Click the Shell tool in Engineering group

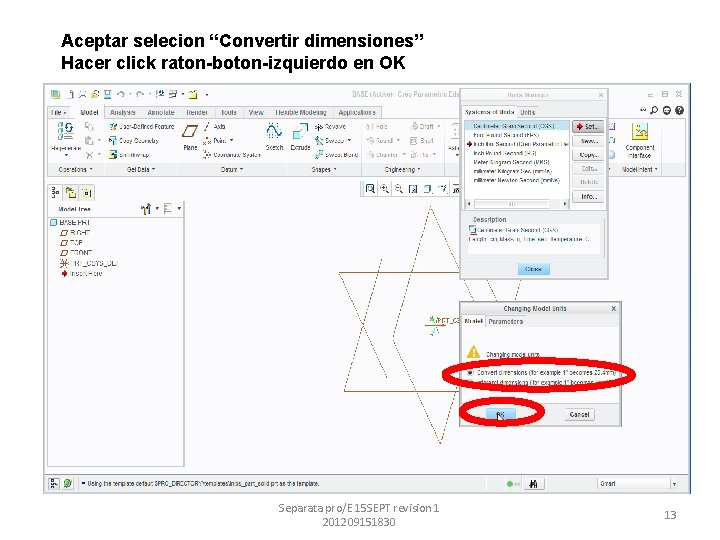pos(422,141)
